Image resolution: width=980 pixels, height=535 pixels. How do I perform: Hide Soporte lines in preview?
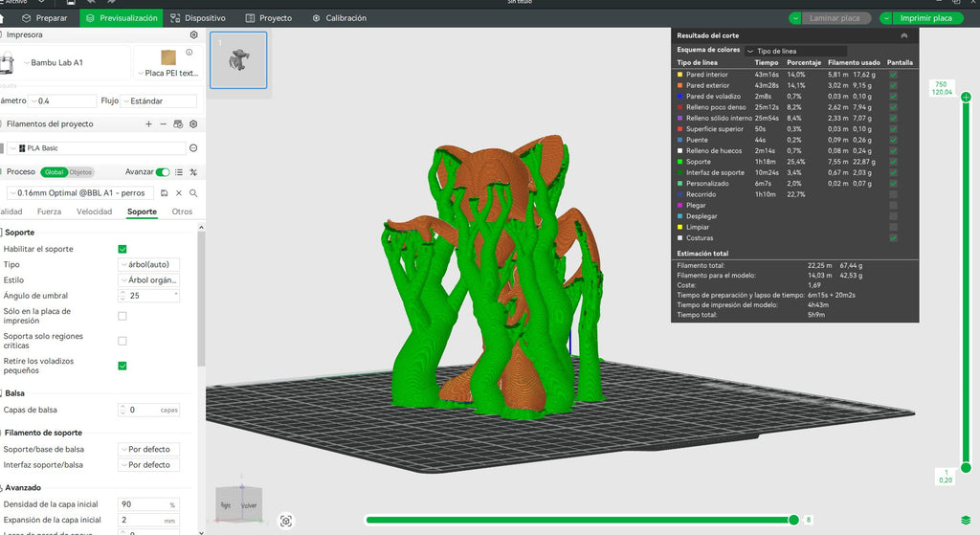[x=893, y=161]
